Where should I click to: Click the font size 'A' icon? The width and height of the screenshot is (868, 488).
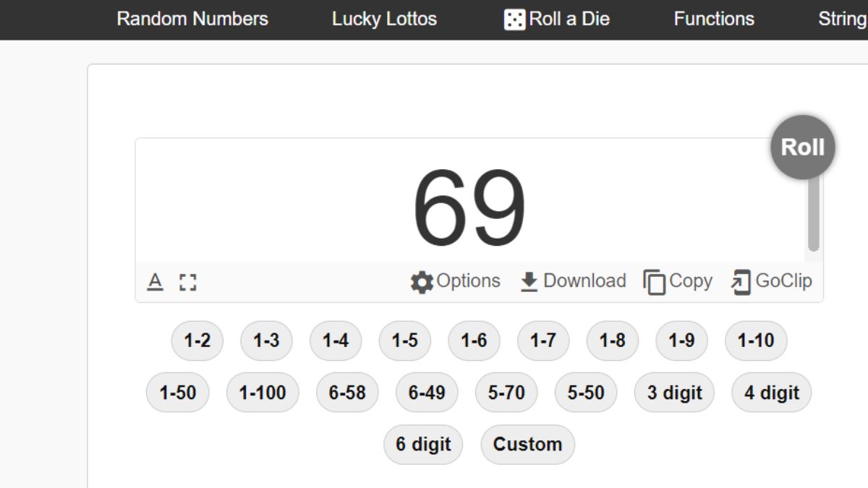pyautogui.click(x=155, y=282)
